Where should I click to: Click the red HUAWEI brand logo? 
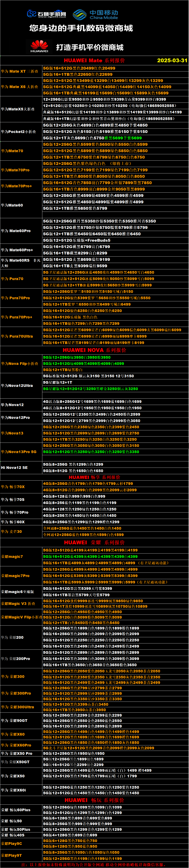point(39,46)
